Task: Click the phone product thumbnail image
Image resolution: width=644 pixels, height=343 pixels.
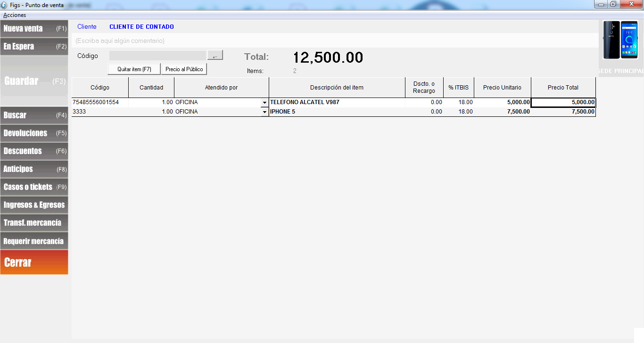Action: pos(620,40)
